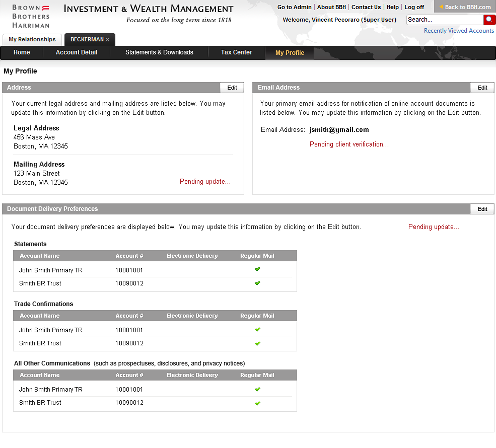The height and width of the screenshot is (448, 496).
Task: Open Recently Viewed Accounts link
Action: coord(459,31)
